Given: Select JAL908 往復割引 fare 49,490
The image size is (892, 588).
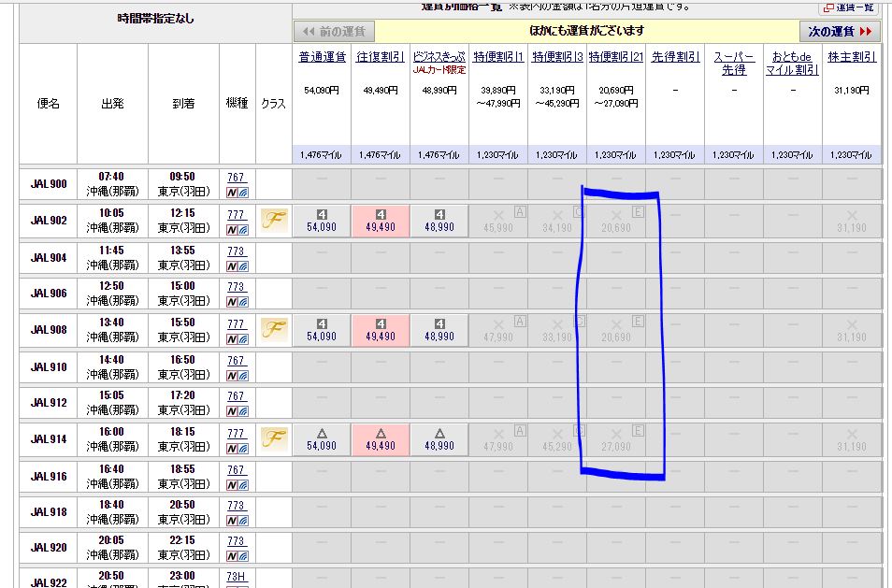Looking at the screenshot, I should [x=381, y=330].
